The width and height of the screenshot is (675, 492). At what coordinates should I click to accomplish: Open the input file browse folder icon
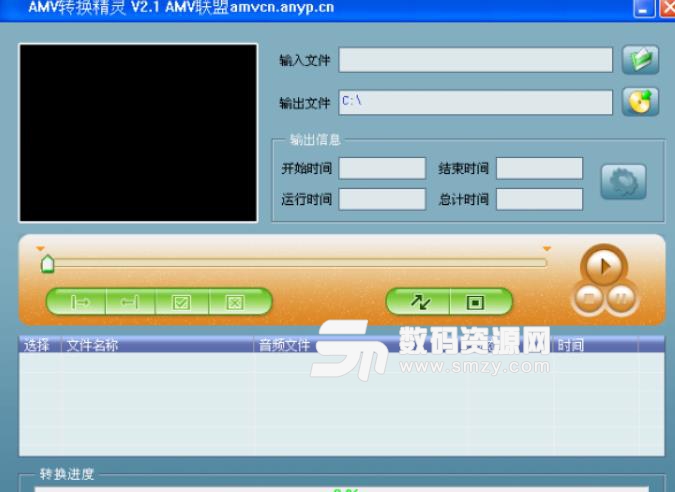tap(641, 60)
